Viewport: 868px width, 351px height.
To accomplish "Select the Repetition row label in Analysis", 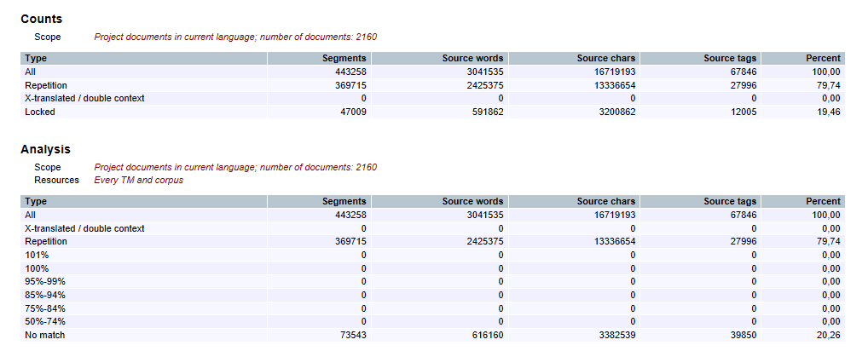I will point(46,242).
